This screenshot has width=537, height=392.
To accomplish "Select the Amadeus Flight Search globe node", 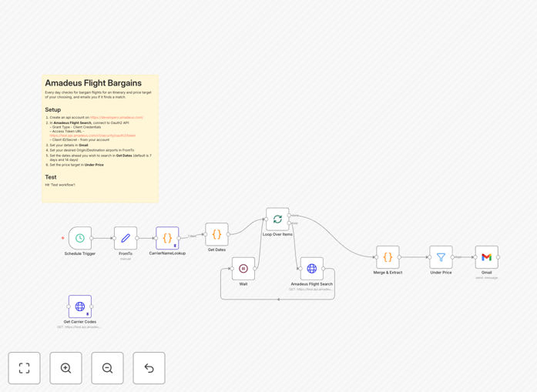I will [312, 269].
